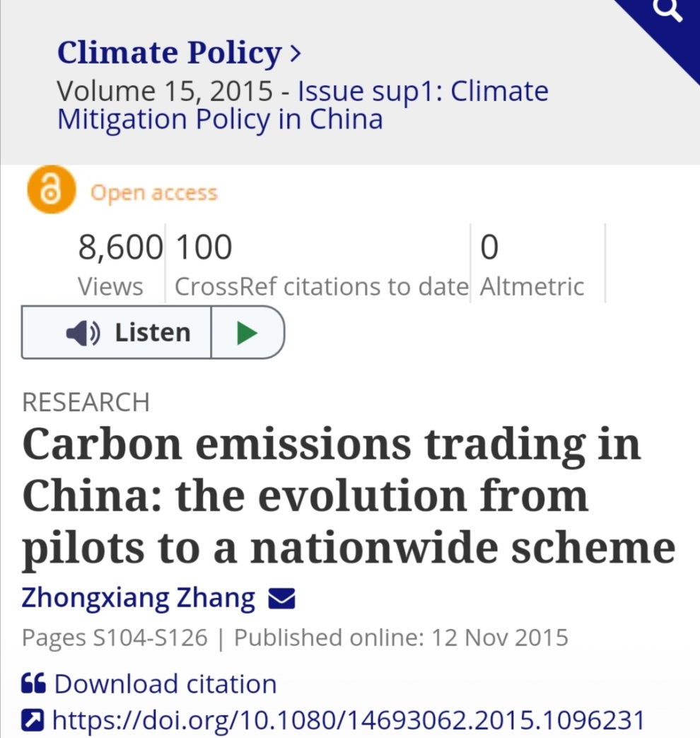Click the 8,600 Views metric
The height and width of the screenshot is (738, 700).
[119, 264]
